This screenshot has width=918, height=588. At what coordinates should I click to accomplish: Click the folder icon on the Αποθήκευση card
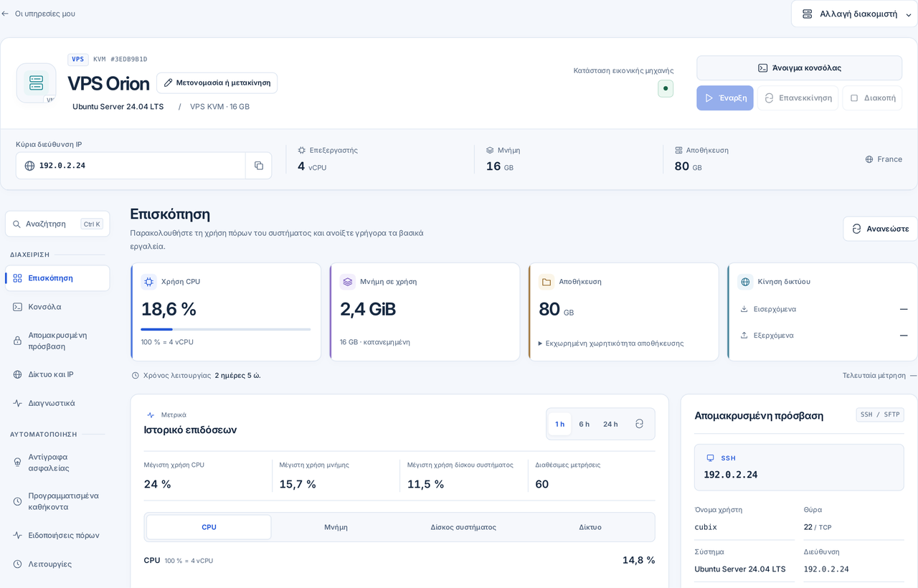pyautogui.click(x=546, y=282)
